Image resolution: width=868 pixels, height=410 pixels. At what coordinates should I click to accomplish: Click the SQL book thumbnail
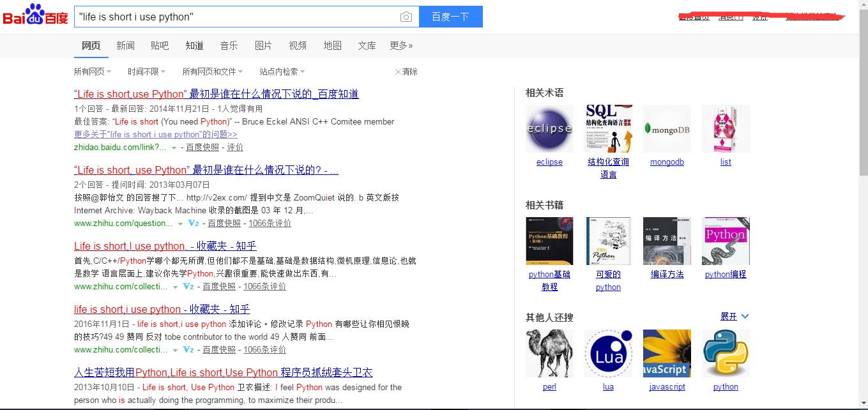pyautogui.click(x=608, y=128)
